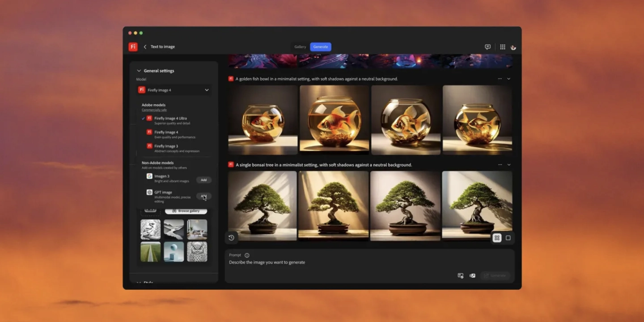Select the green field road reference thumbnail
This screenshot has height=322, width=644.
[x=151, y=252]
